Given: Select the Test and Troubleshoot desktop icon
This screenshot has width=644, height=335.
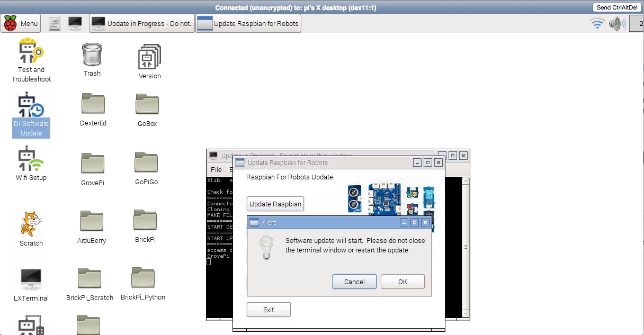Looking at the screenshot, I should point(31,61).
